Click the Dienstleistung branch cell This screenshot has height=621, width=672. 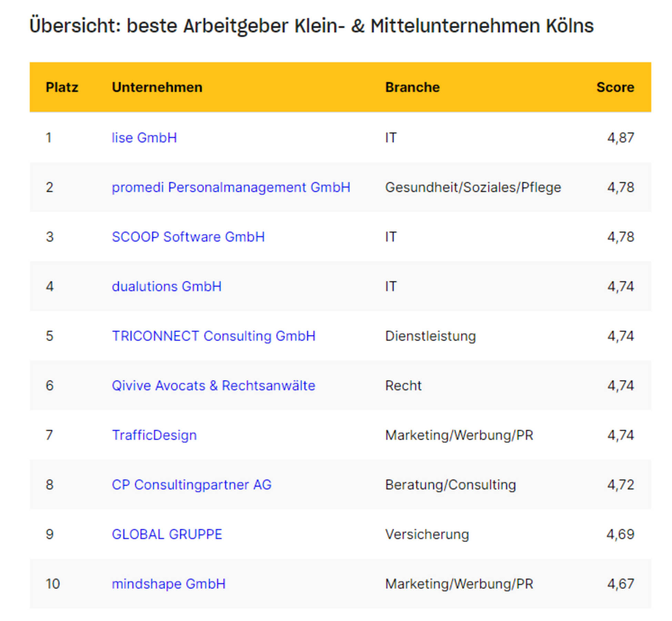430,336
